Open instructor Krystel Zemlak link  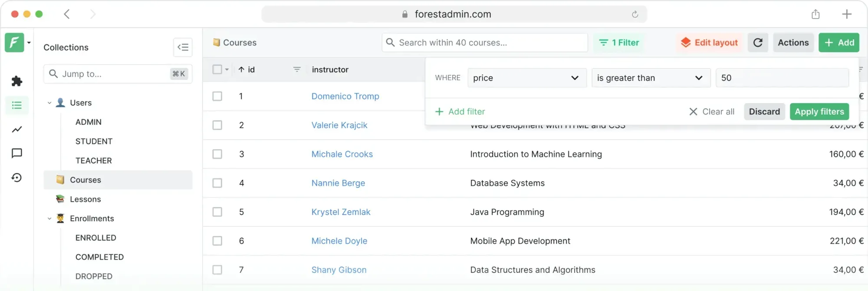[x=341, y=212]
